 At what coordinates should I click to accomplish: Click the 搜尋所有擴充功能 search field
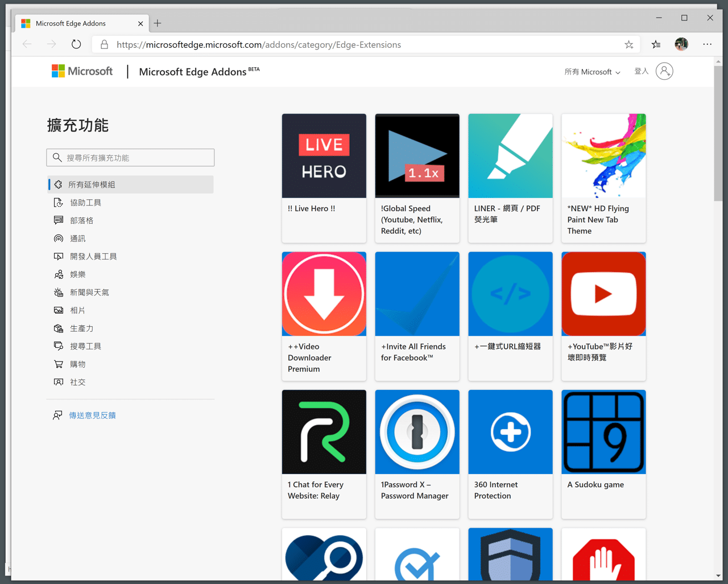(x=130, y=158)
